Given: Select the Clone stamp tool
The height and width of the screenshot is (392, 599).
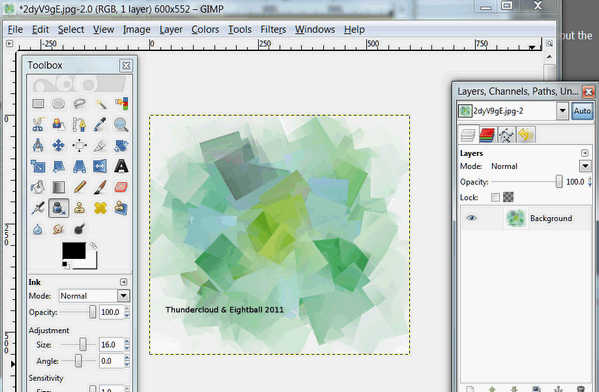Looking at the screenshot, I should tap(79, 208).
